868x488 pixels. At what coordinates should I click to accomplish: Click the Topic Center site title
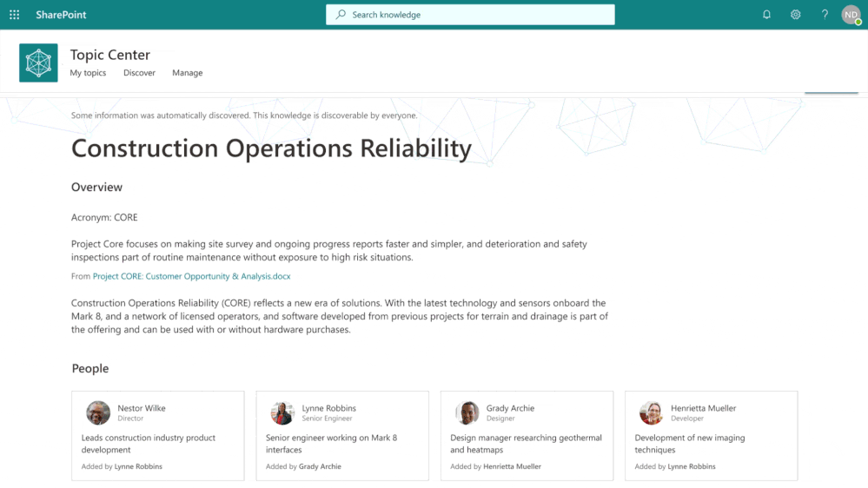[x=109, y=55]
